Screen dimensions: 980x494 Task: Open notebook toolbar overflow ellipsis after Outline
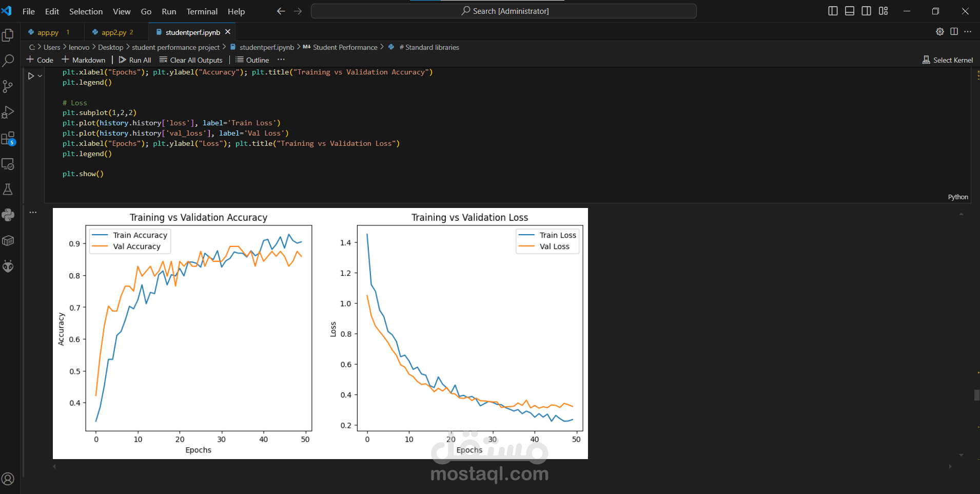point(281,60)
